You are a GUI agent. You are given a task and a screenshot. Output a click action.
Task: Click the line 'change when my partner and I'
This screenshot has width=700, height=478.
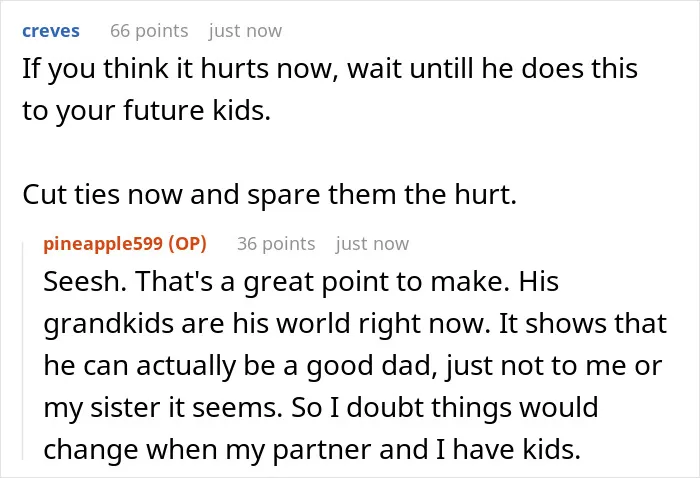[x=312, y=449]
